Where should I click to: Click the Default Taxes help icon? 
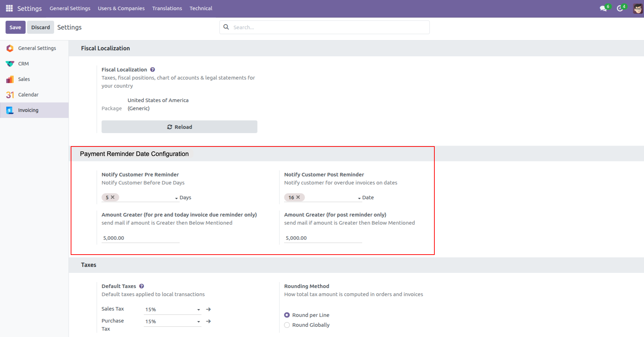coord(141,286)
